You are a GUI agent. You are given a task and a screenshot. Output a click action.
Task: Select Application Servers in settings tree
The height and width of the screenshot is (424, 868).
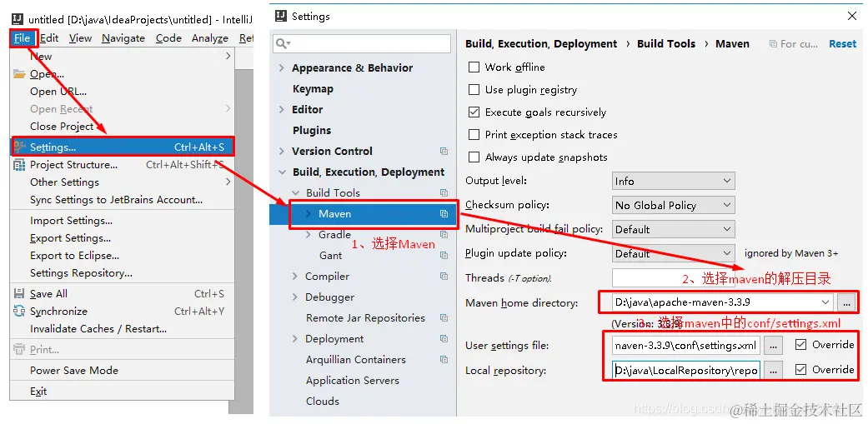pyautogui.click(x=353, y=381)
